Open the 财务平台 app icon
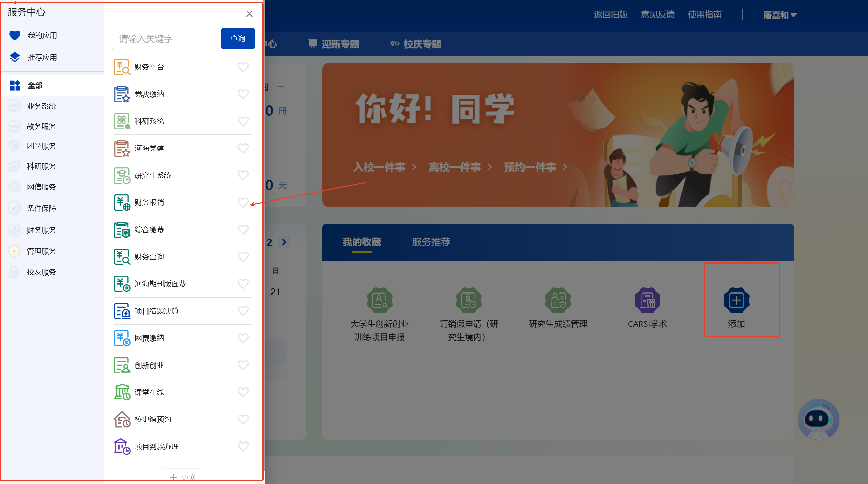 122,67
